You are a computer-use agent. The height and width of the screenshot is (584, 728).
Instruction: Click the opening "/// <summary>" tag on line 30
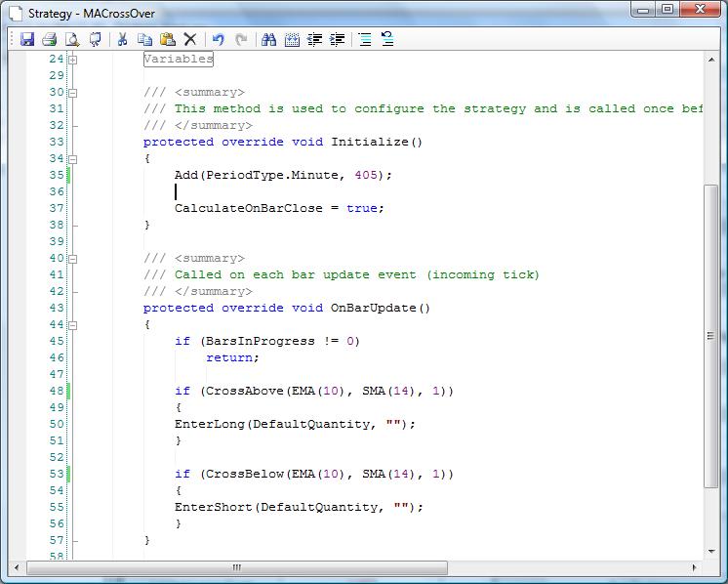click(x=194, y=92)
